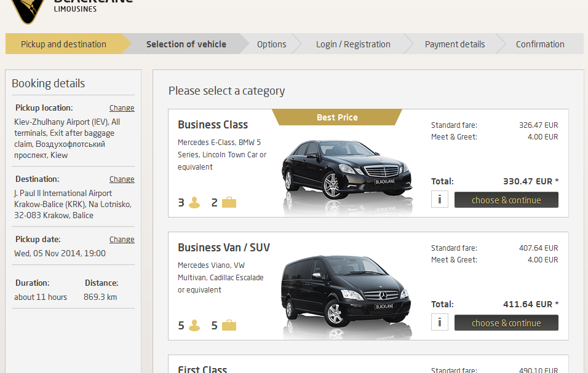Open the Payment details step
The height and width of the screenshot is (373, 588).
pyautogui.click(x=455, y=44)
